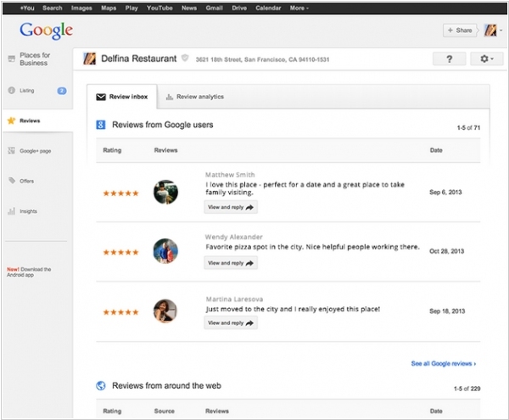Open Calendar in the top bar
This screenshot has height=420, width=509.
(268, 8)
